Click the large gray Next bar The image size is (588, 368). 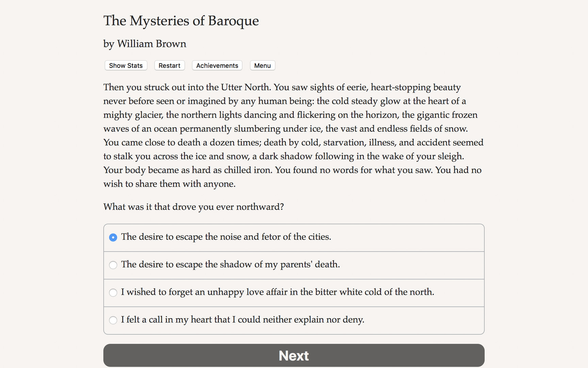(x=294, y=355)
